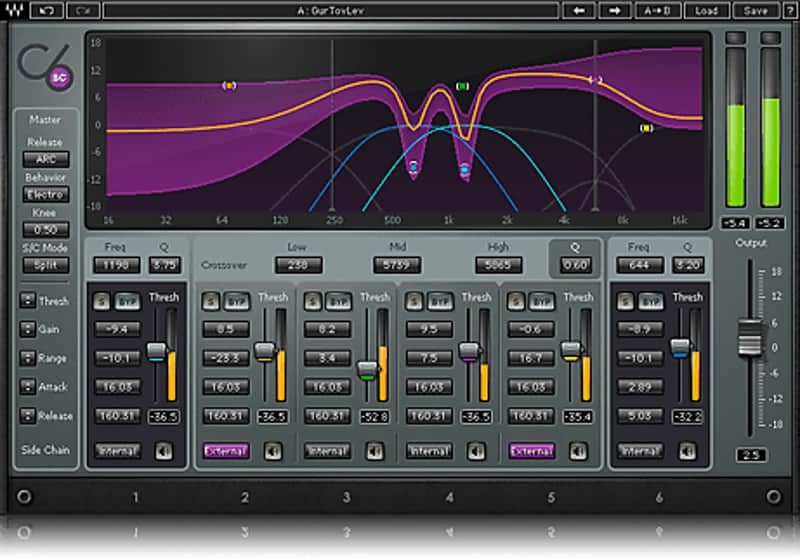Viewport: 800px width, 558px height.
Task: Click threshold fader on band with gain 8.2
Action: [x=367, y=371]
